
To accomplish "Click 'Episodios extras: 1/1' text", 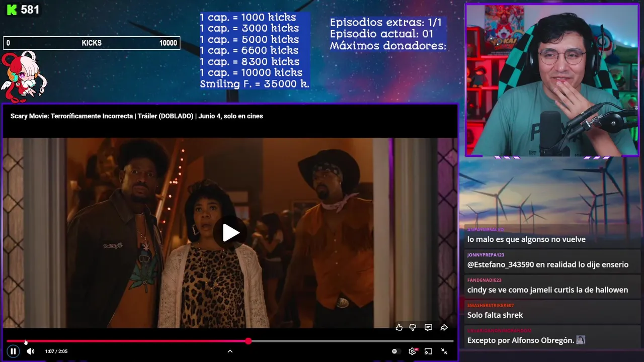I will coord(386,23).
